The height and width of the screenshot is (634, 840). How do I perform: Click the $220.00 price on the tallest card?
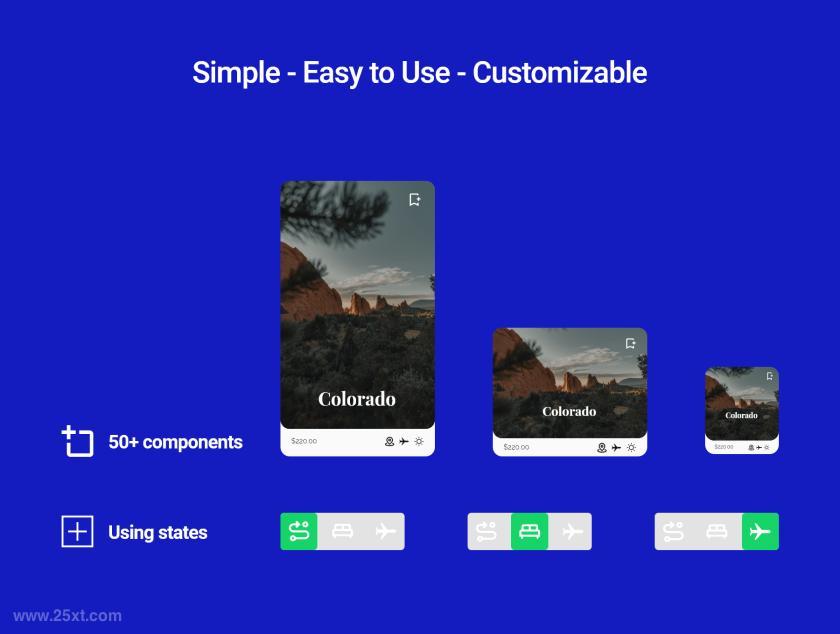point(304,441)
